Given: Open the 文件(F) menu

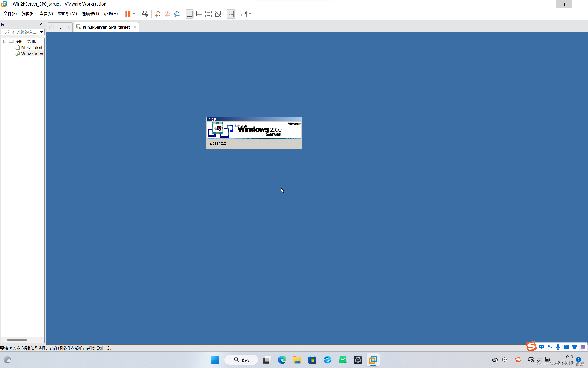Looking at the screenshot, I should click(x=10, y=14).
